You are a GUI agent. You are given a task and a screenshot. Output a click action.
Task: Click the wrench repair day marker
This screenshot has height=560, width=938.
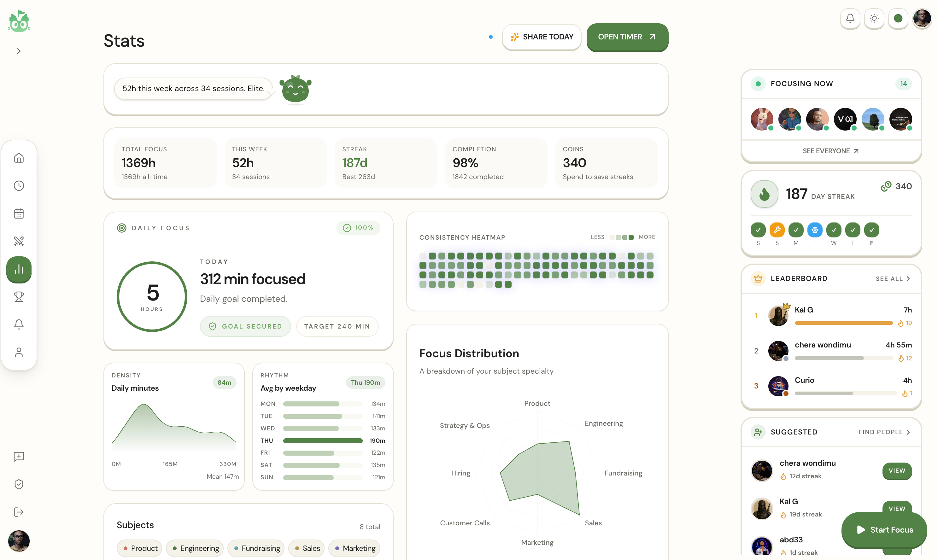[777, 230]
